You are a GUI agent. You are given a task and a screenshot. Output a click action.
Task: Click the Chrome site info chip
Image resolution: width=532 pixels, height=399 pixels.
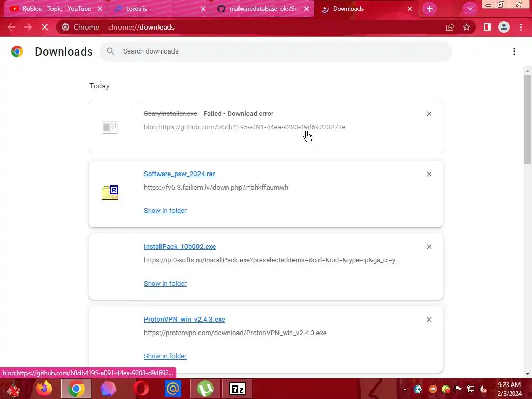tap(81, 27)
